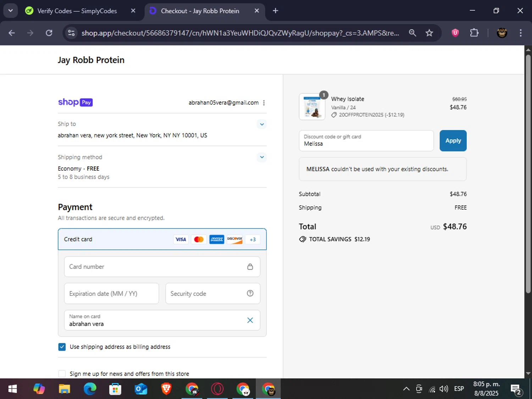Screen dimensions: 532x399
Task: Open site information icon in address bar
Action: click(x=71, y=33)
